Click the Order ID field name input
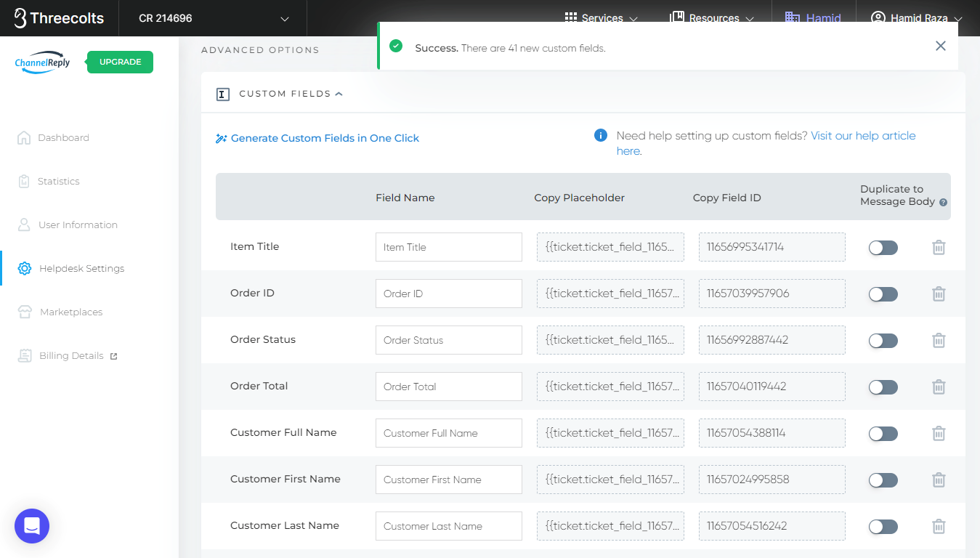 point(449,294)
